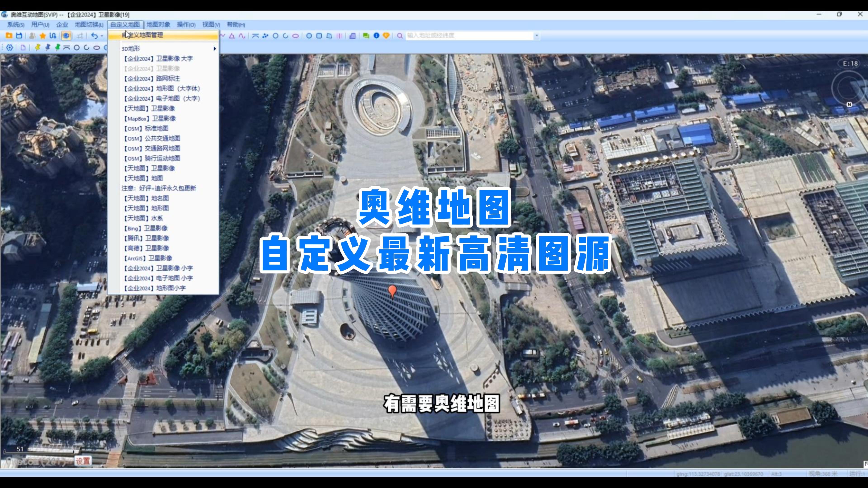Toggle the 3D globe view button

coord(66,35)
